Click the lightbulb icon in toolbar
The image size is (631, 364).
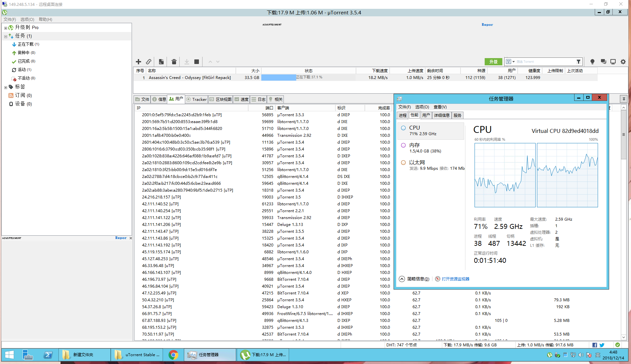click(x=592, y=62)
